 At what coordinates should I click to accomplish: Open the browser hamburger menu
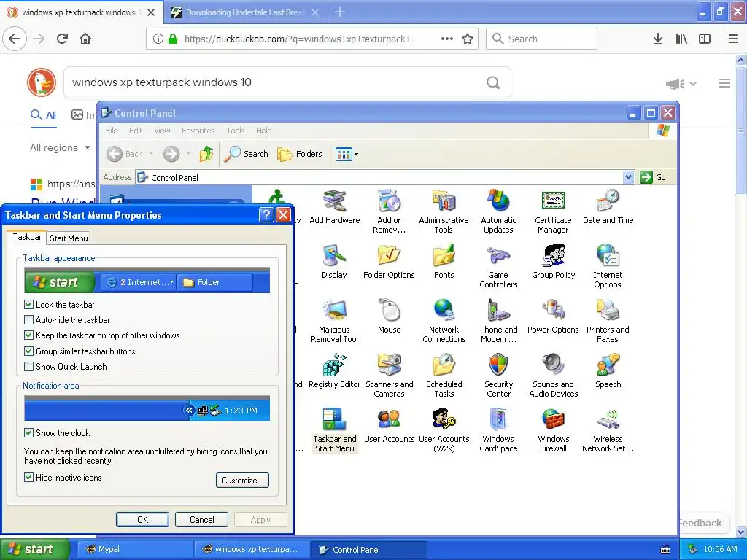pos(732,39)
